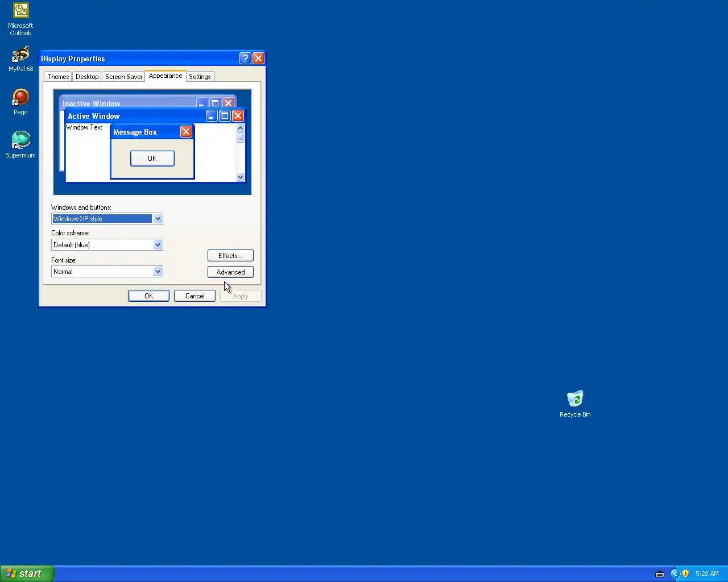Switch to the Desktop tab
The height and width of the screenshot is (582, 728).
[x=87, y=77]
